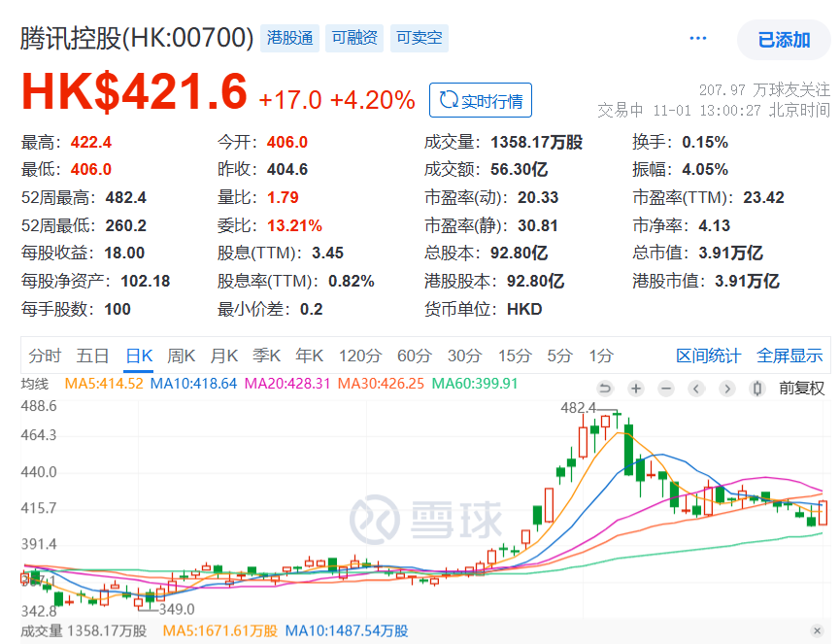Select the 季K chart tab

click(x=267, y=356)
